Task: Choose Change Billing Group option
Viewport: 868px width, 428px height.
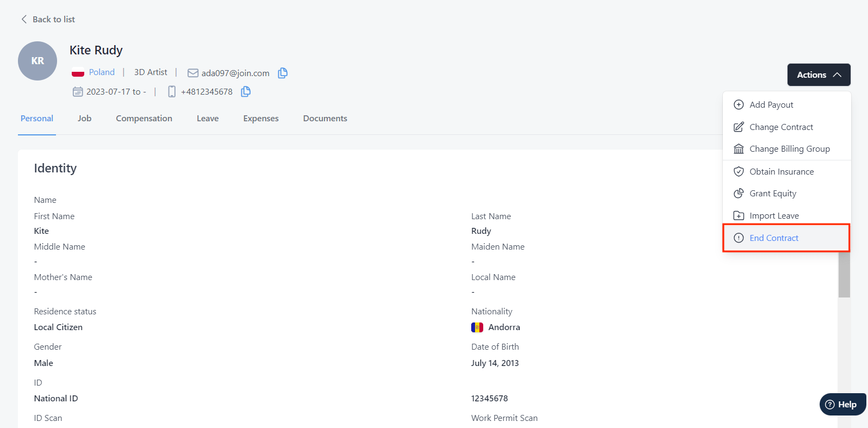Action: tap(786, 149)
